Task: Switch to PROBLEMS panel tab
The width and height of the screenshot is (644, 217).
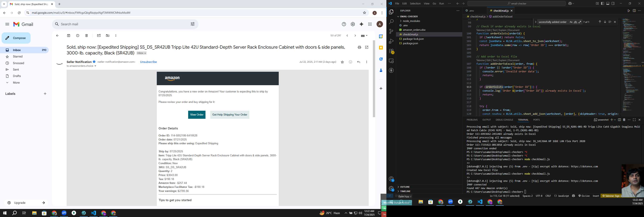Action: pos(472,120)
